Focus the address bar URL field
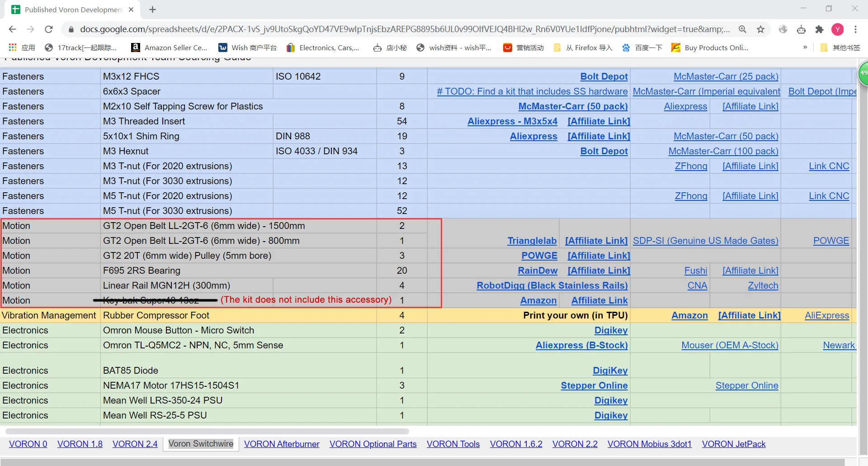 (x=405, y=29)
